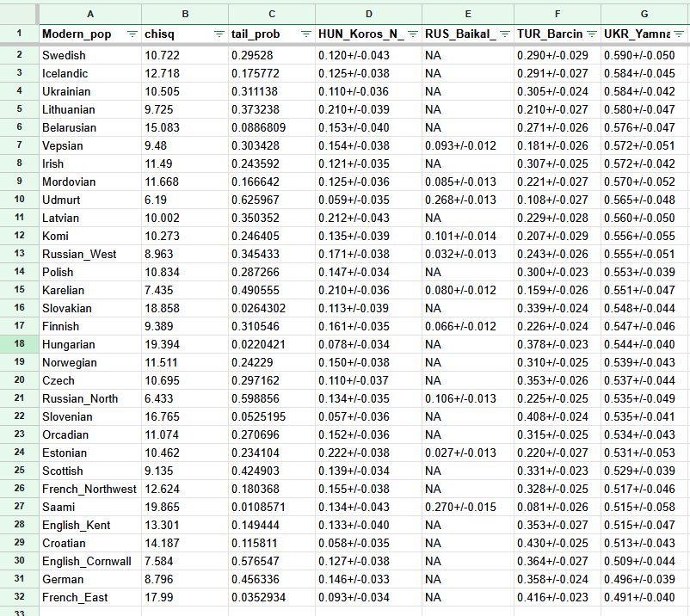This screenshot has height=616, width=690.
Task: Select column C header
Action: click(272, 14)
